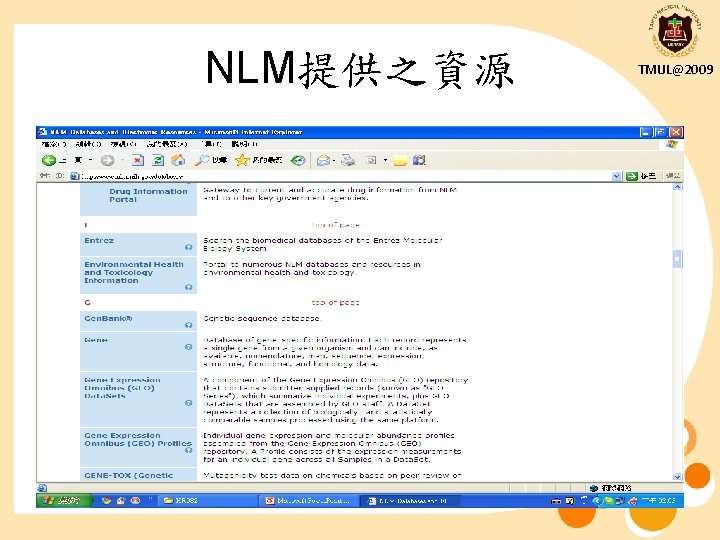Screen dimensions: 720x540
Task: Open the GENE-TOX link
Action: [x=129, y=475]
